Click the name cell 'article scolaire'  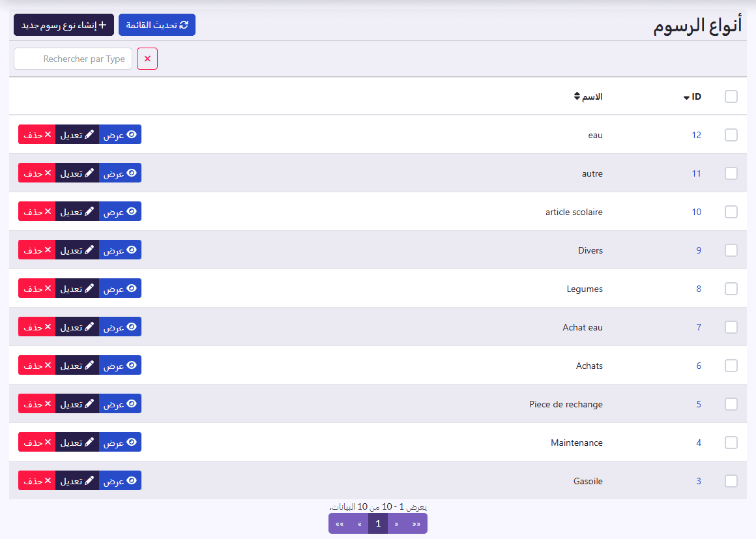tap(574, 212)
